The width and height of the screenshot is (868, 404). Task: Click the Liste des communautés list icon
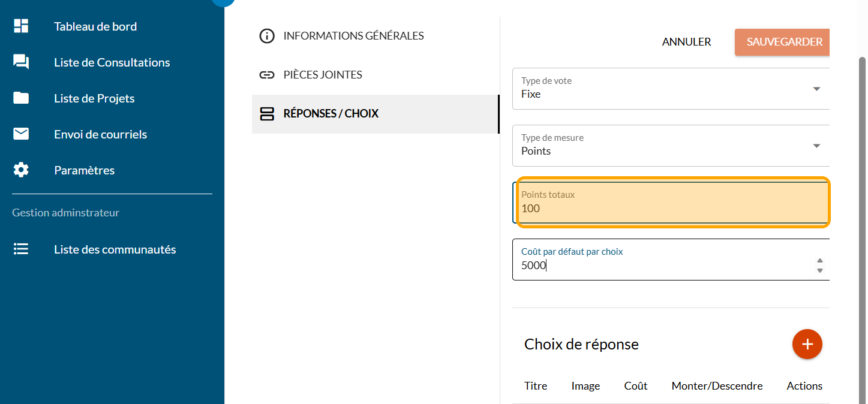(x=21, y=249)
